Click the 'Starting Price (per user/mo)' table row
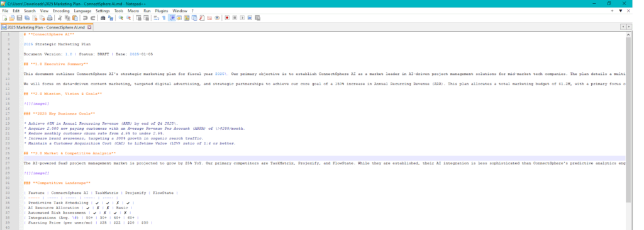Image resolution: width=644 pixels, height=230 pixels. coord(88,222)
